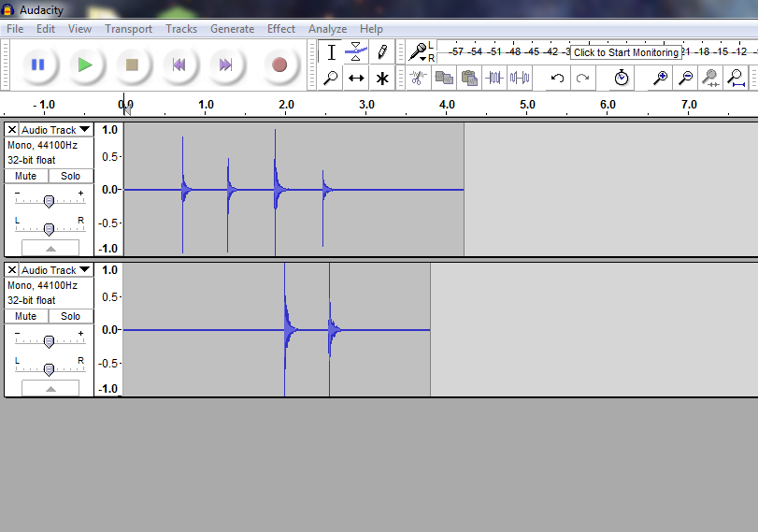This screenshot has height=532, width=758.
Task: Click the 'Click to Start Monitoring' meter
Action: click(x=626, y=52)
